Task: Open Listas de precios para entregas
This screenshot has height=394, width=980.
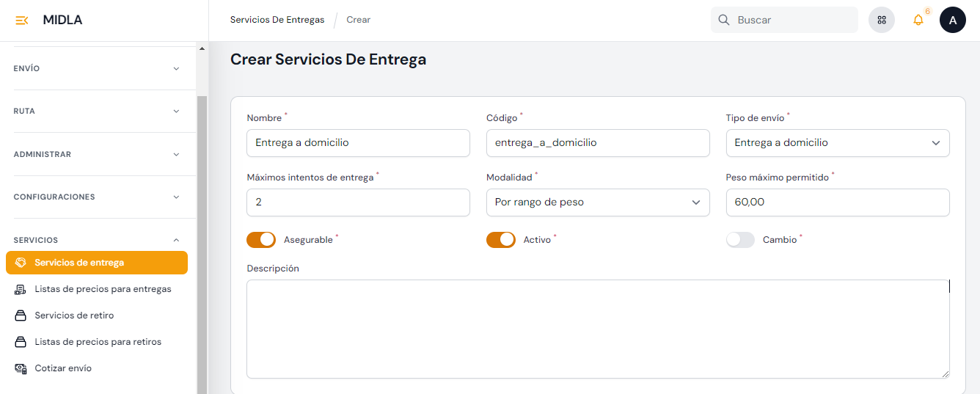Action: click(97, 289)
